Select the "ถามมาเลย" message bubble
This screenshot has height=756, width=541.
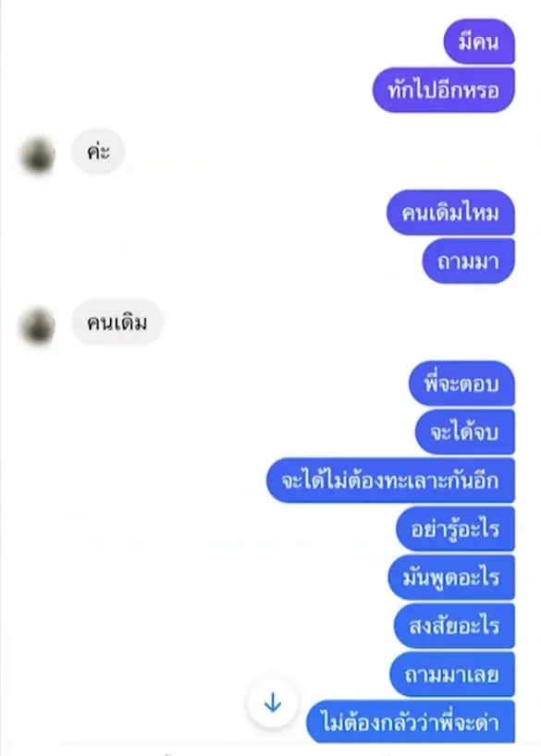(452, 675)
